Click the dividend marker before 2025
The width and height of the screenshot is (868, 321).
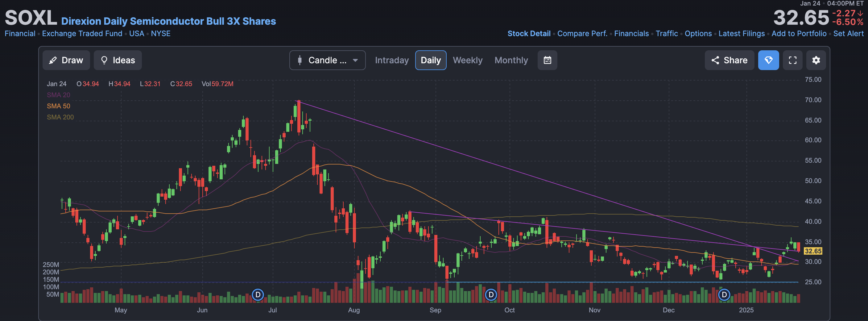(x=724, y=295)
